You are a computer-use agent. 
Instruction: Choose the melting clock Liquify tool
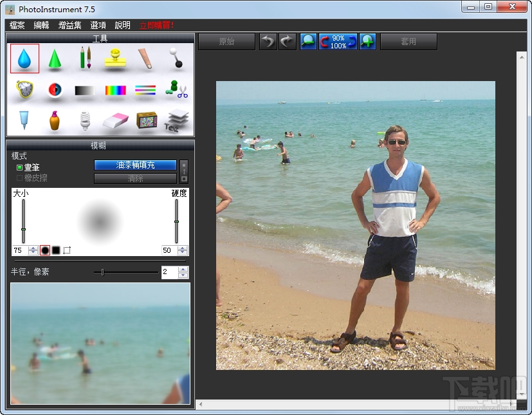pyautogui.click(x=24, y=89)
